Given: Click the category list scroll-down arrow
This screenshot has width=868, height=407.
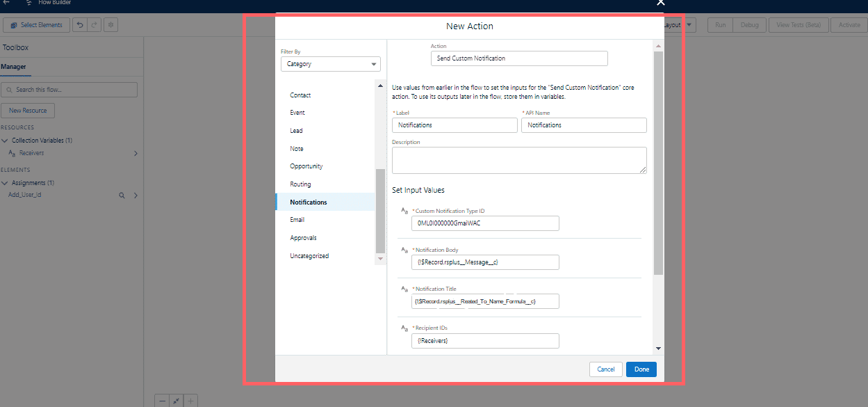Looking at the screenshot, I should [x=380, y=259].
